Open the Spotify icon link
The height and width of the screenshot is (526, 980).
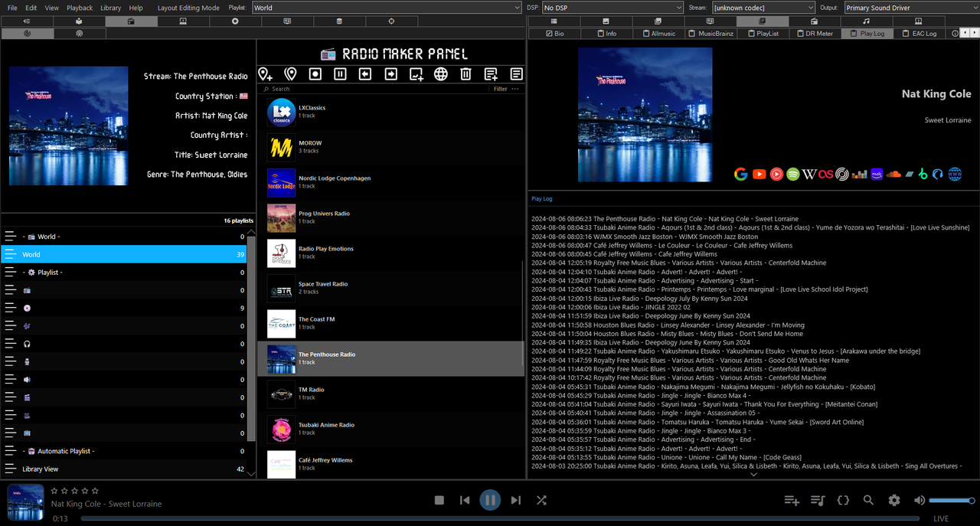pyautogui.click(x=793, y=175)
